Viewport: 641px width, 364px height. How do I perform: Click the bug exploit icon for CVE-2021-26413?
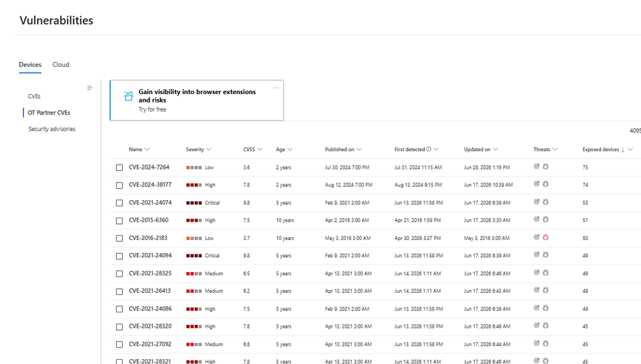[x=546, y=290]
